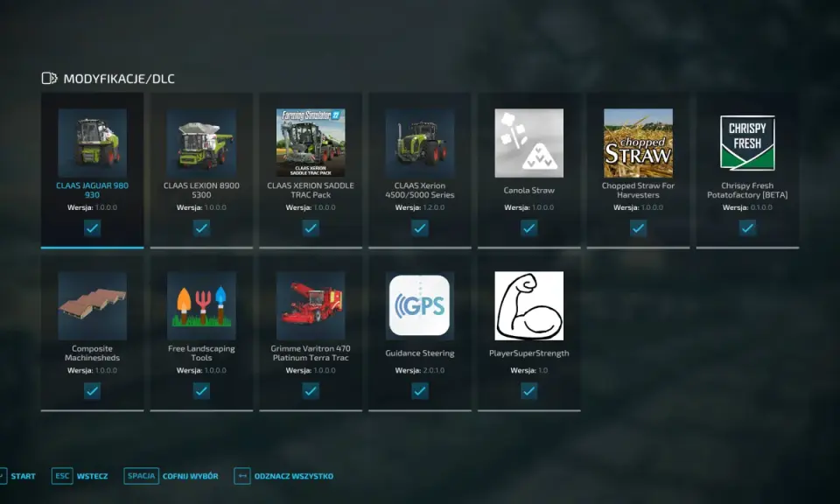Disable the Grimme Varitron 470 checkbox
This screenshot has height=504, width=840.
(x=311, y=391)
